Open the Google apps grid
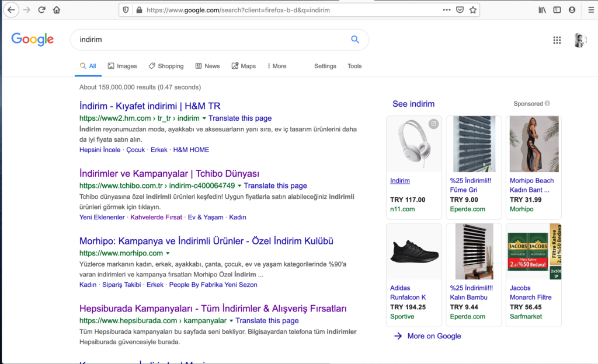The width and height of the screenshot is (598, 364). tap(557, 40)
